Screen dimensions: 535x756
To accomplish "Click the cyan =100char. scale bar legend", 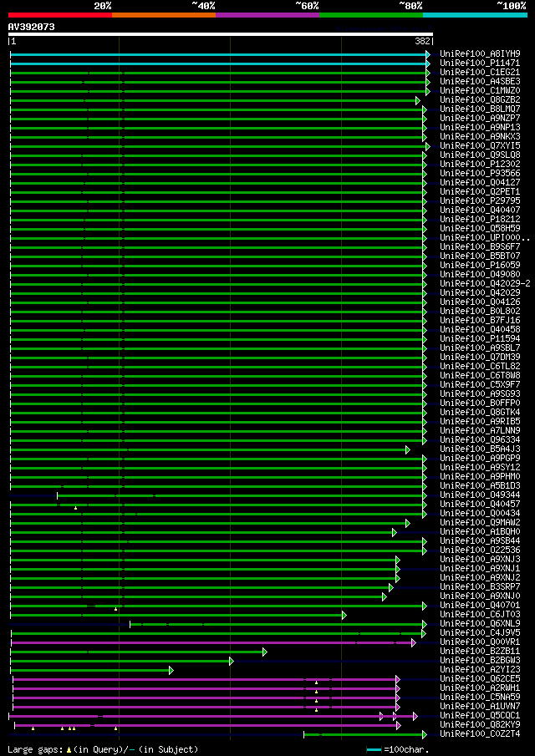I will [x=374, y=749].
